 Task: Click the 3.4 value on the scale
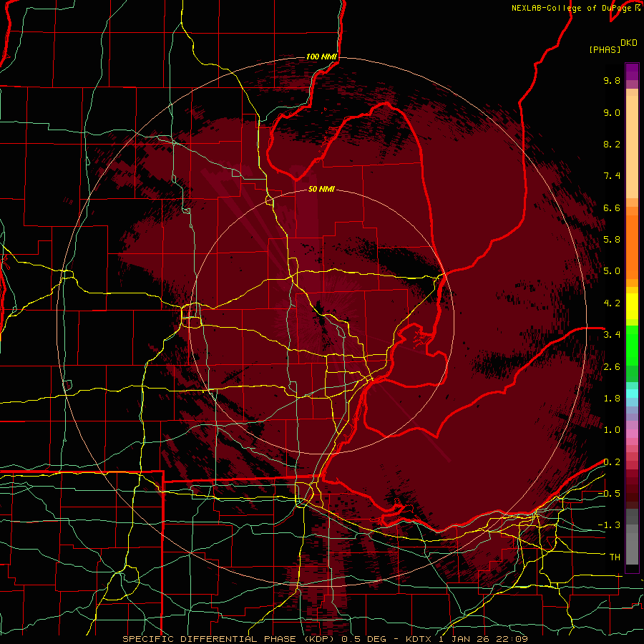click(x=612, y=335)
